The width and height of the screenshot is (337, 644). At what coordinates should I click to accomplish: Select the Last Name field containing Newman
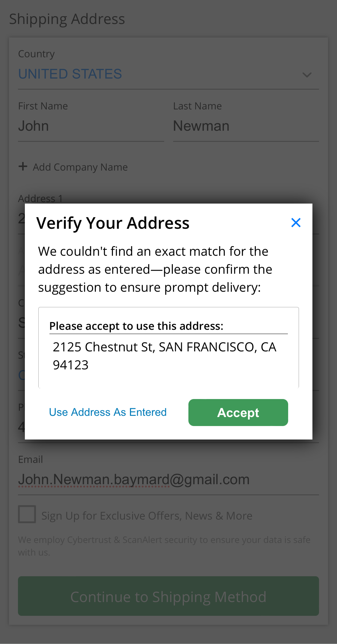pyautogui.click(x=246, y=126)
